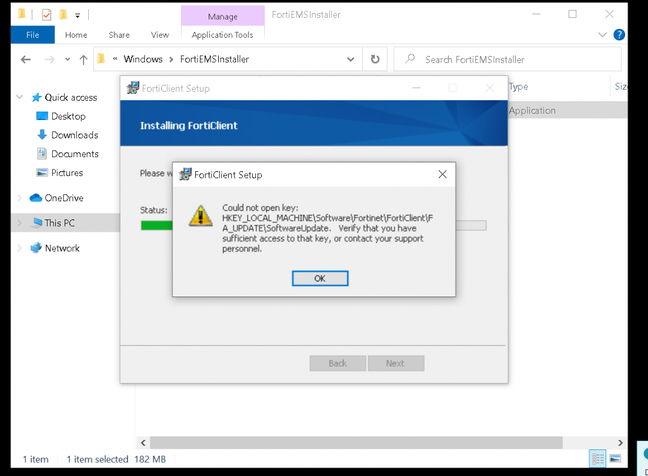Click the installation progress bar
Viewport: 648px width, 476px height.
313,225
